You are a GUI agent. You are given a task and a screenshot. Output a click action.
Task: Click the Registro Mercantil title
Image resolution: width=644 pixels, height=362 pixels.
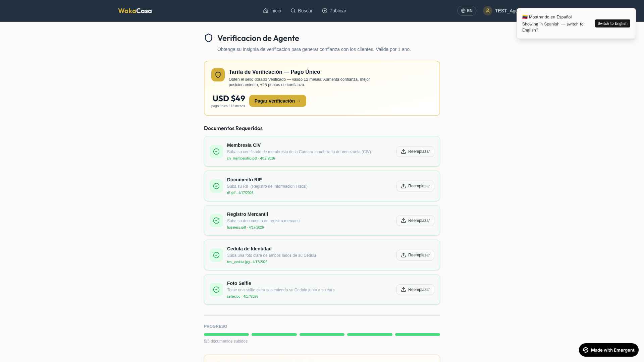click(x=248, y=214)
